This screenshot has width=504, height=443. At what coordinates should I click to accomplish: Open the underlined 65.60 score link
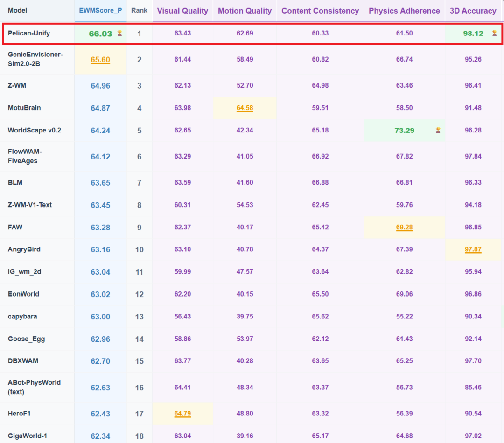[x=100, y=60]
